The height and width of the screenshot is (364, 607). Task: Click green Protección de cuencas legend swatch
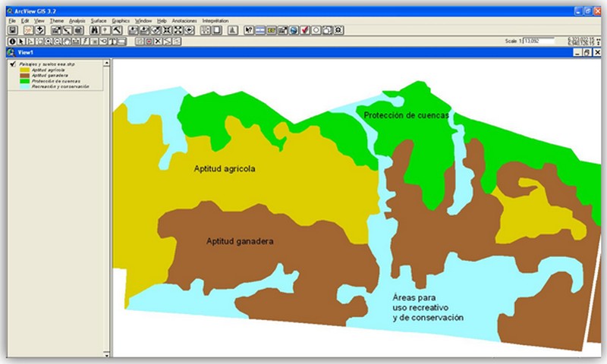(x=25, y=81)
